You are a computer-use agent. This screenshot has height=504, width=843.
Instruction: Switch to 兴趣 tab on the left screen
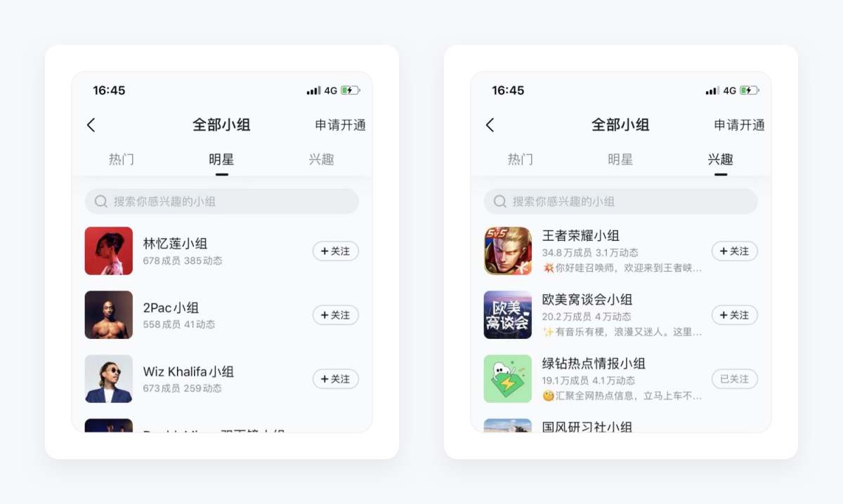321,159
